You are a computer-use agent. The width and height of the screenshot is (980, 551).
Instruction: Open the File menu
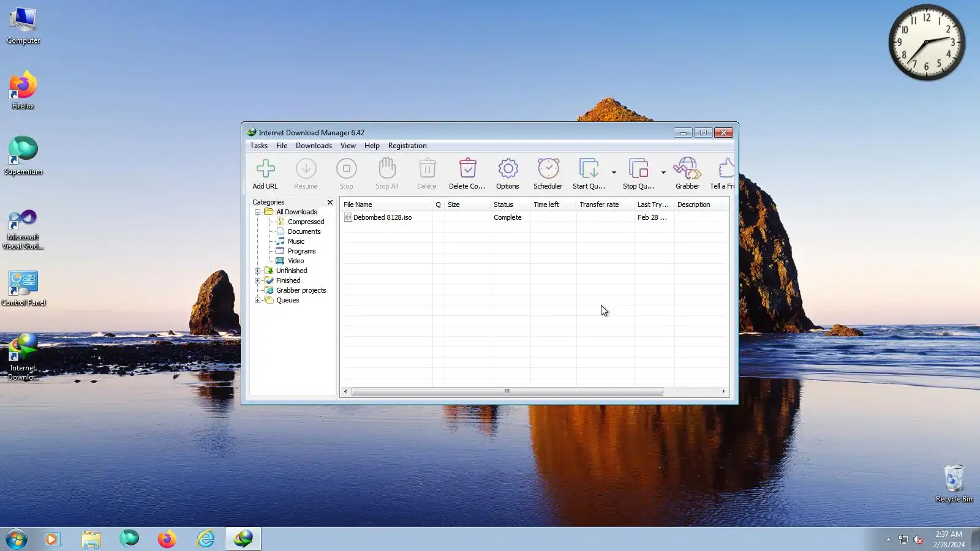(x=282, y=146)
